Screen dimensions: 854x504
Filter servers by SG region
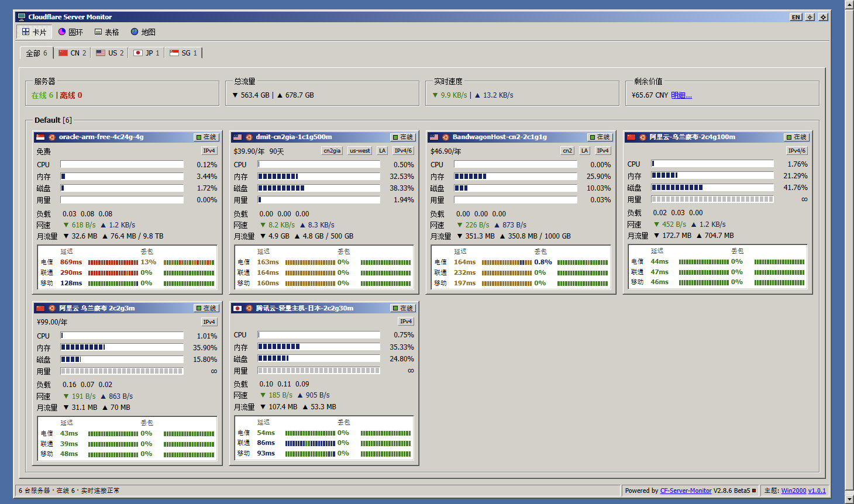pyautogui.click(x=184, y=53)
